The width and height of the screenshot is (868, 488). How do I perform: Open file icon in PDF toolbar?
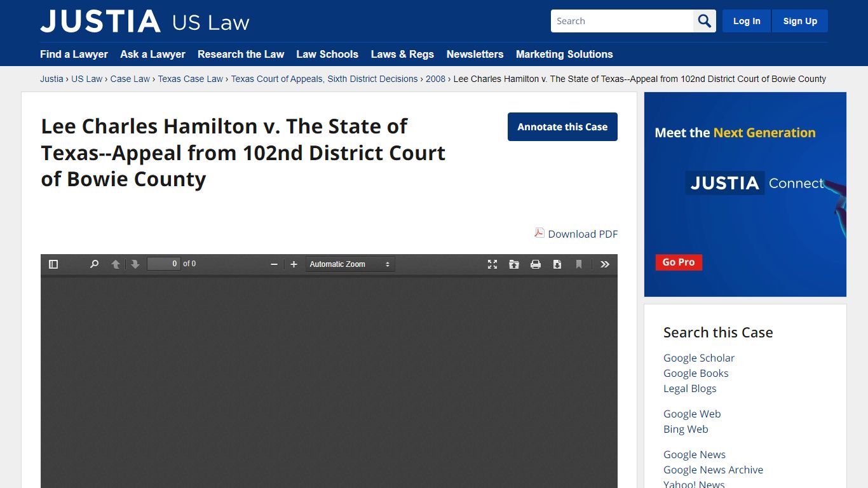pyautogui.click(x=514, y=264)
